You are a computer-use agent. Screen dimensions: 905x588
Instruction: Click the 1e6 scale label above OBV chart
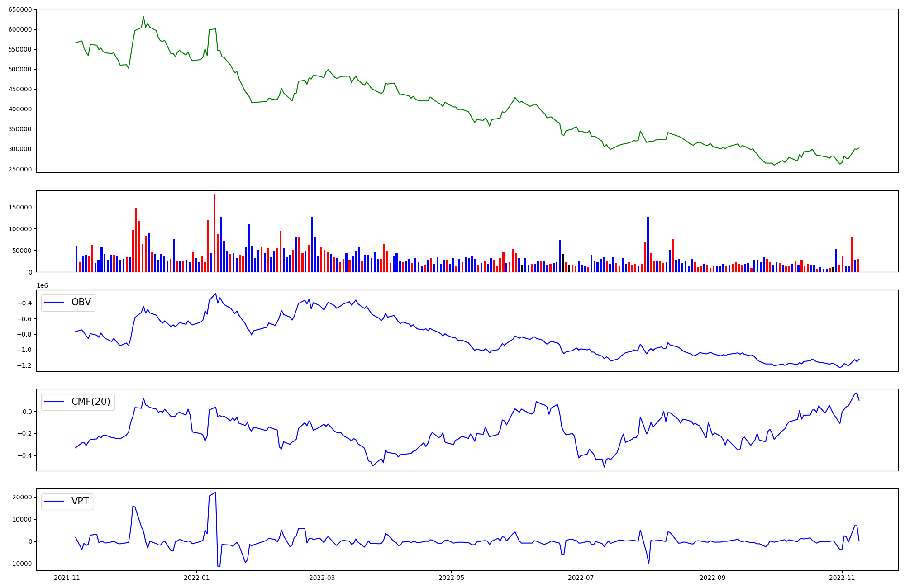pyautogui.click(x=42, y=285)
